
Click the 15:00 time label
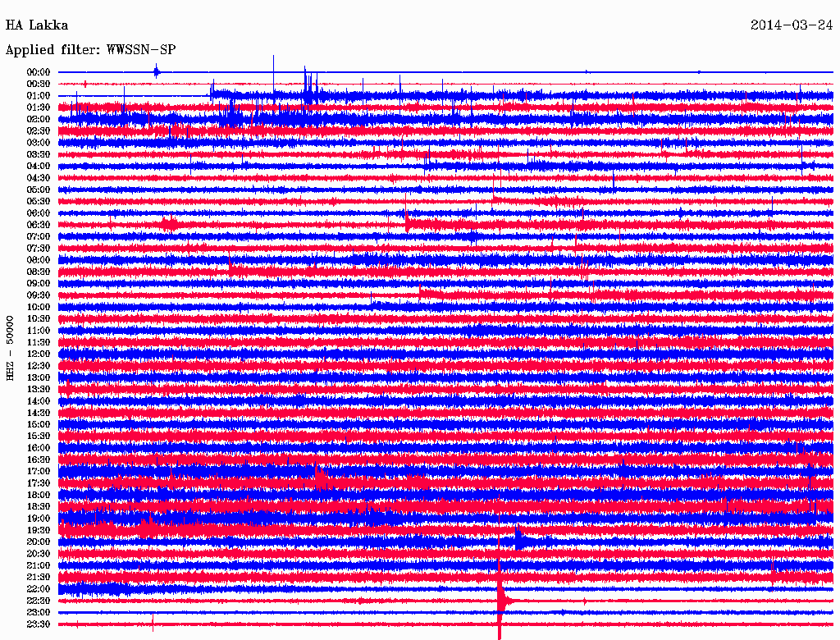tap(39, 424)
